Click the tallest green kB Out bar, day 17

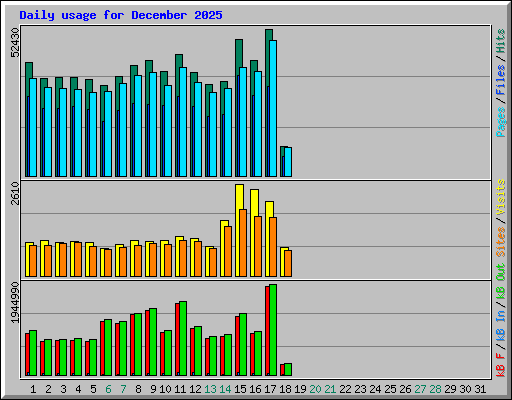[273, 330]
